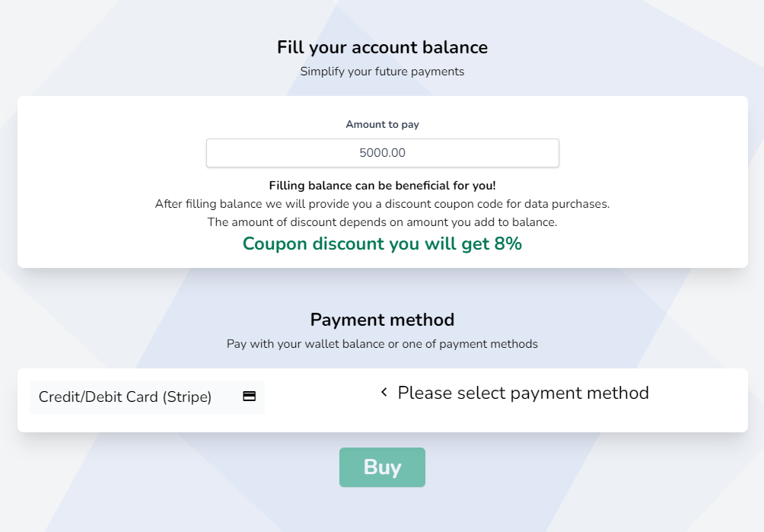Click "The amount of discount depends" sentence
Image resolution: width=764 pixels, height=532 pixels.
[382, 222]
